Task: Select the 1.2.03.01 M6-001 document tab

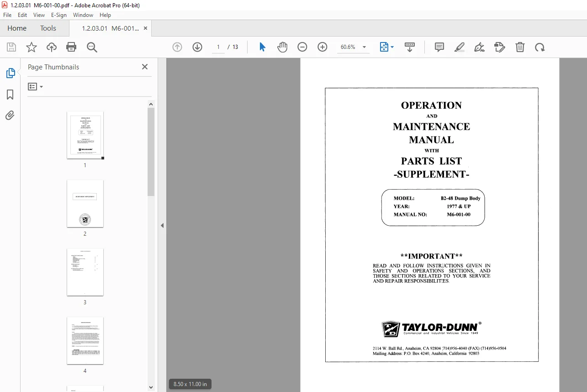Action: click(x=110, y=28)
